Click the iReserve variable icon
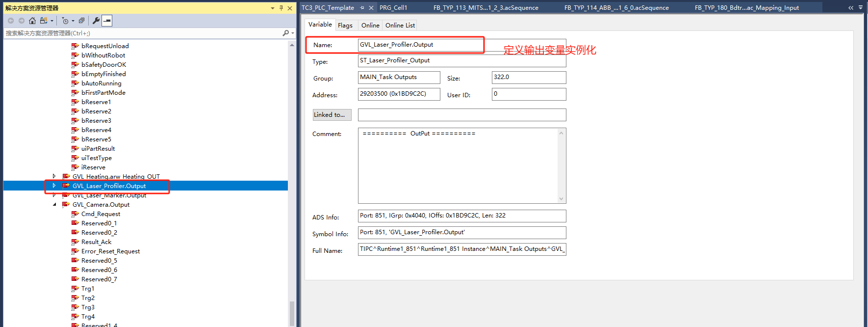Image resolution: width=868 pixels, height=327 pixels. click(x=75, y=167)
